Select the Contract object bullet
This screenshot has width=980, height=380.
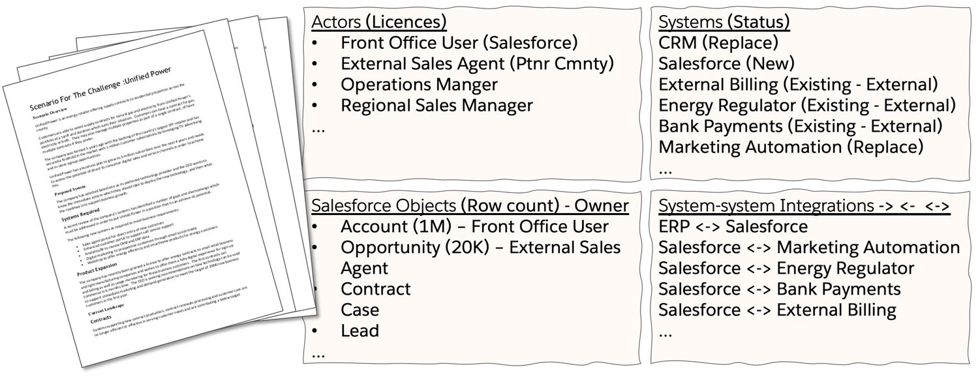coord(376,289)
